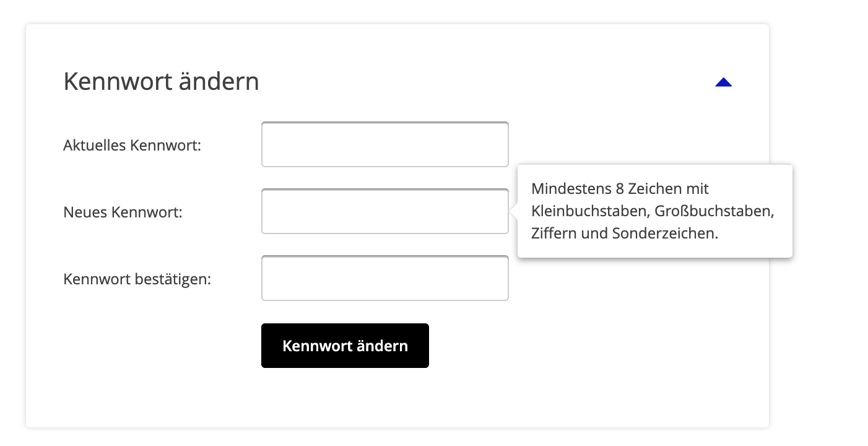Click the Kennwort ändern button
Screen dimensions: 868x446
(x=345, y=346)
